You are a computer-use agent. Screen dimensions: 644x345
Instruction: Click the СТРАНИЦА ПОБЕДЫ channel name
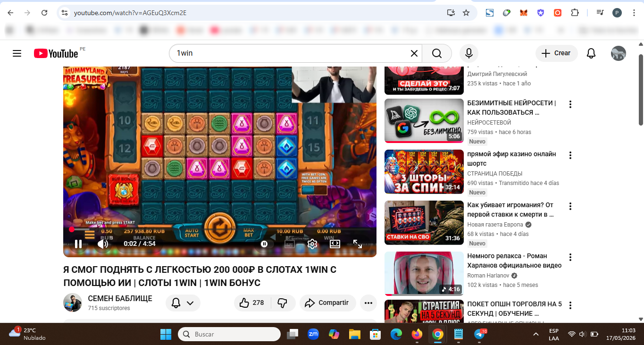tap(495, 174)
